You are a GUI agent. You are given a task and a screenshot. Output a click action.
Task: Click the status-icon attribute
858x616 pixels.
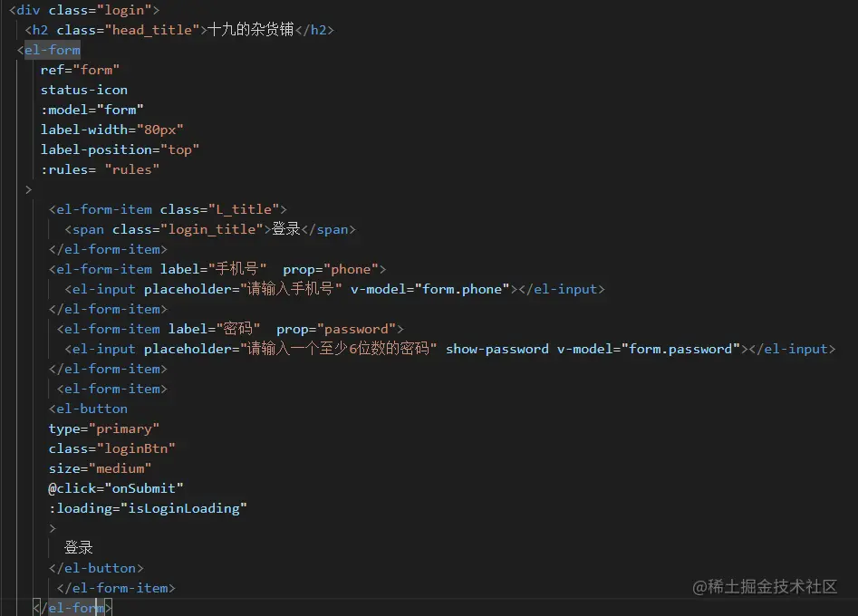[83, 90]
